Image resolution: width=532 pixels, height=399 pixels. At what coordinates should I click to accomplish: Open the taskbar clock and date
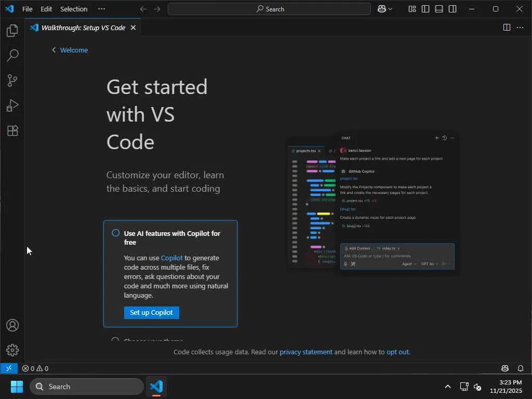tap(506, 387)
